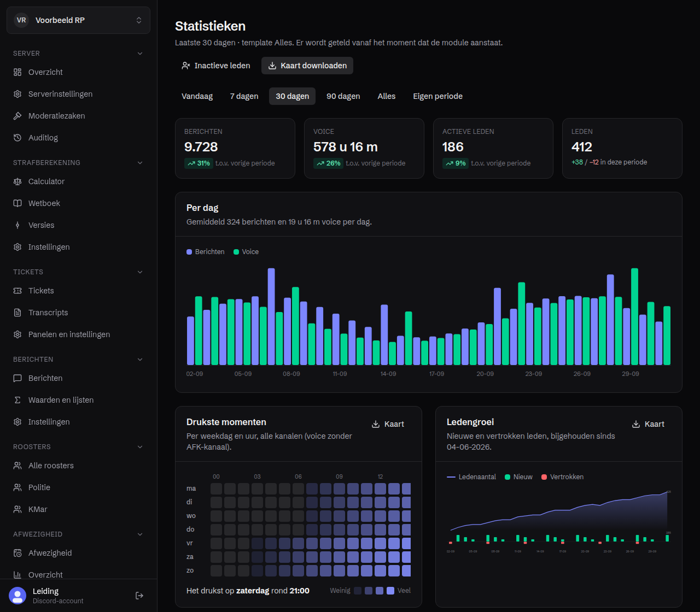Open the Inactieve leden list
The image size is (700, 612).
[x=216, y=66]
